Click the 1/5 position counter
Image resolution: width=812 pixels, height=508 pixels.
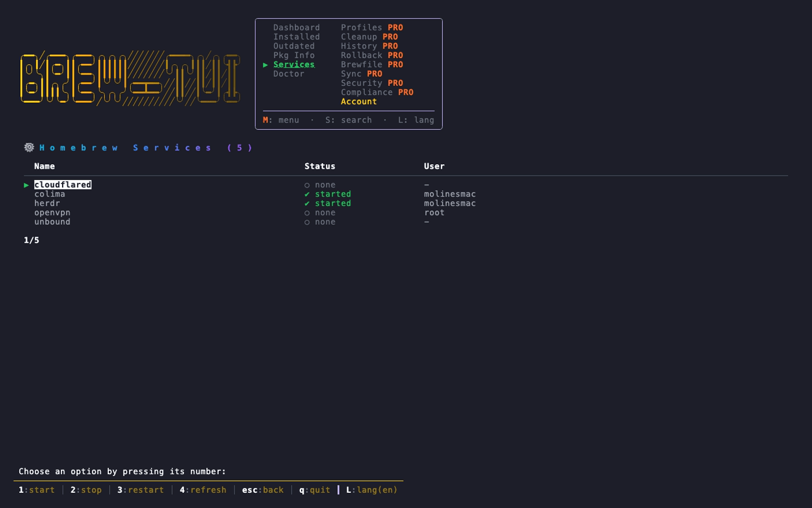[32, 240]
